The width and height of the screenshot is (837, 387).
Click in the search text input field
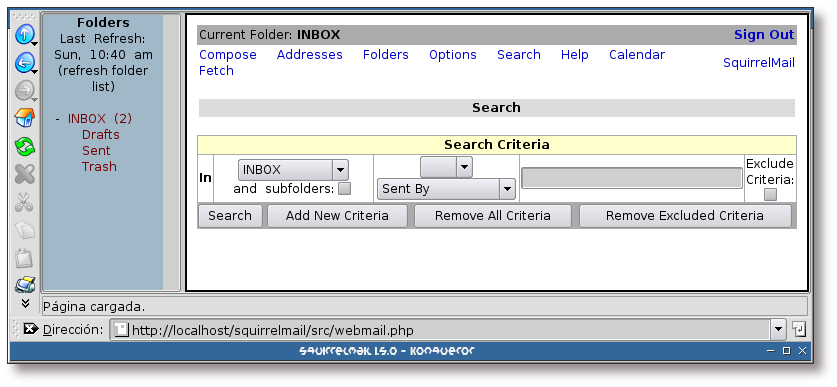[631, 178]
